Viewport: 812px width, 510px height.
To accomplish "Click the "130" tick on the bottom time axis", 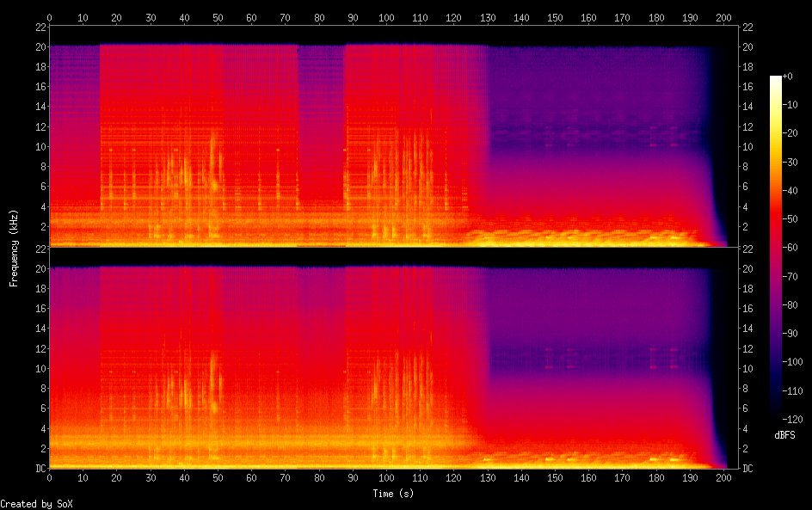I will pyautogui.click(x=488, y=478).
